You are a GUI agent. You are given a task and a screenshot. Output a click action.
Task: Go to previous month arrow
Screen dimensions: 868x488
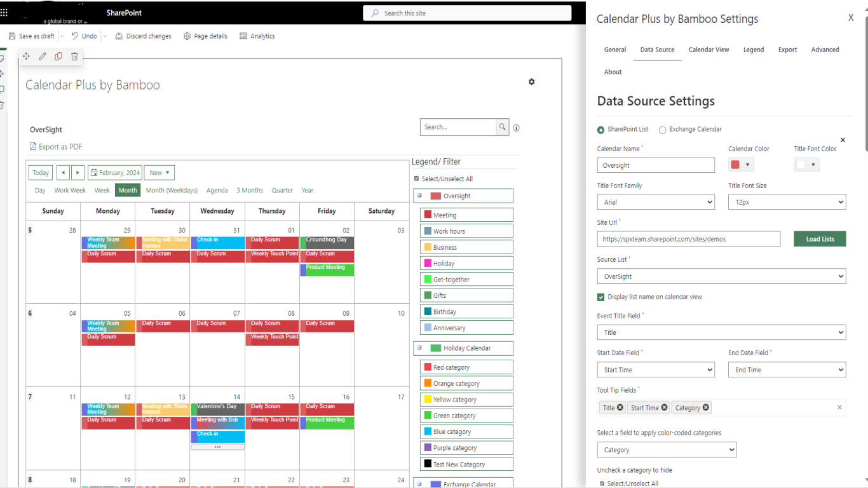pos(63,173)
